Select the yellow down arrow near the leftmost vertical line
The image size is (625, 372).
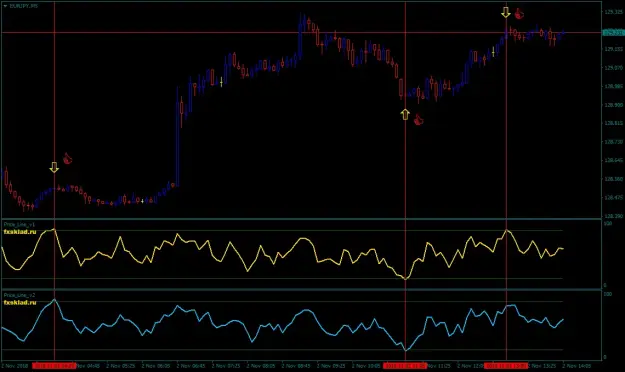tap(54, 167)
